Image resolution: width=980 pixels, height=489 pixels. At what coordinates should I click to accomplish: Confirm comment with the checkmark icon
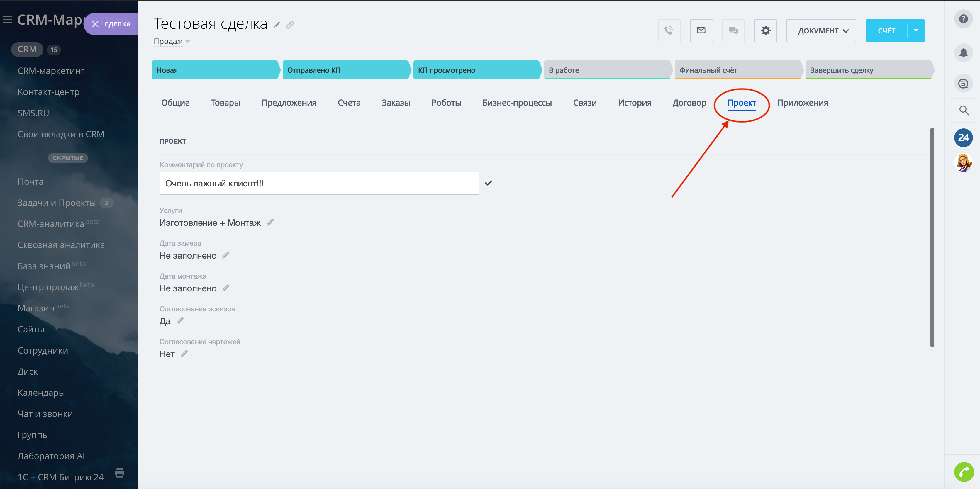pos(489,183)
